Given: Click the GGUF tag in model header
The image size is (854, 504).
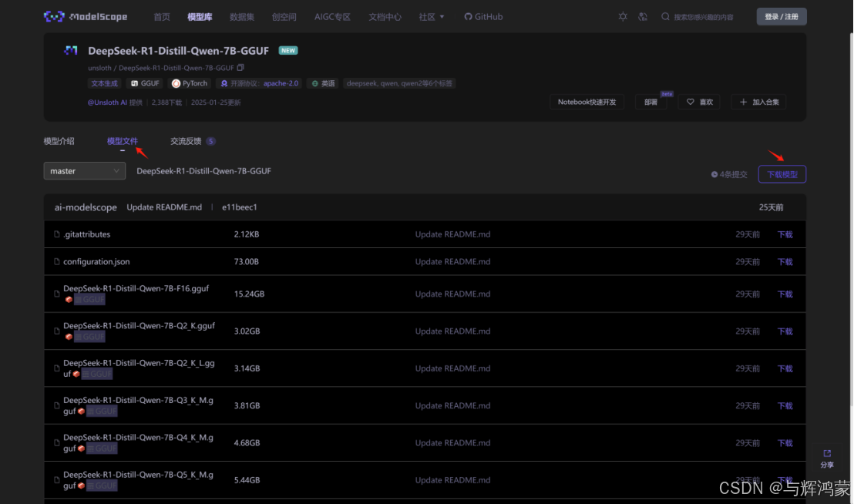Looking at the screenshot, I should click(145, 83).
